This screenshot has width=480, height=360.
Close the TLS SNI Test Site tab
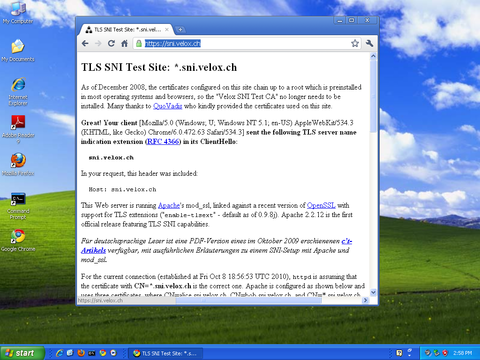click(167, 30)
